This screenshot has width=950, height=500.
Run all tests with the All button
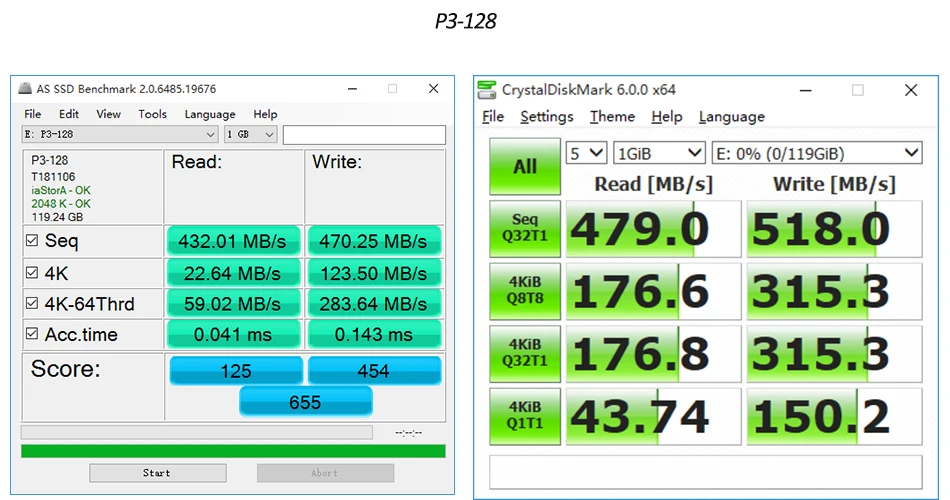click(525, 166)
